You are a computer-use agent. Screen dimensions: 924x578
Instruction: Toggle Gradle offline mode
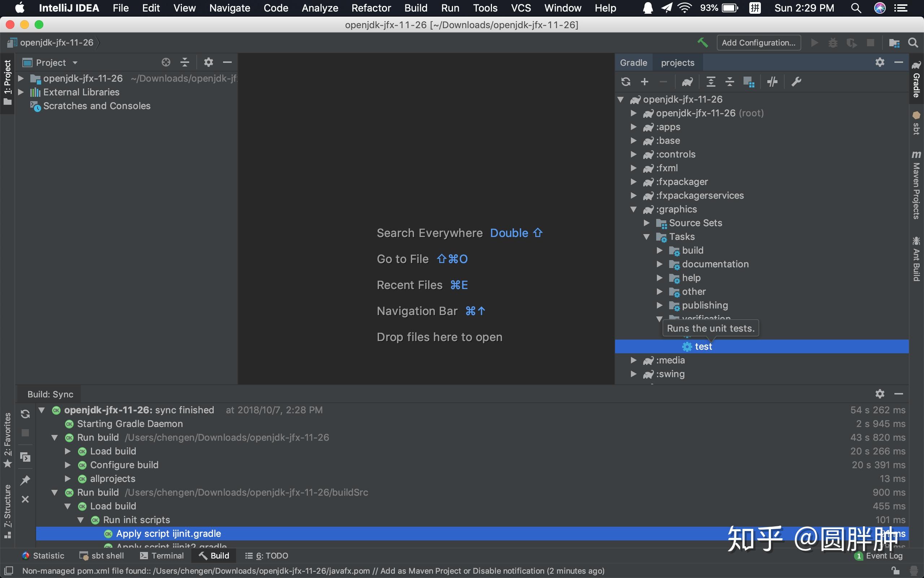click(772, 81)
